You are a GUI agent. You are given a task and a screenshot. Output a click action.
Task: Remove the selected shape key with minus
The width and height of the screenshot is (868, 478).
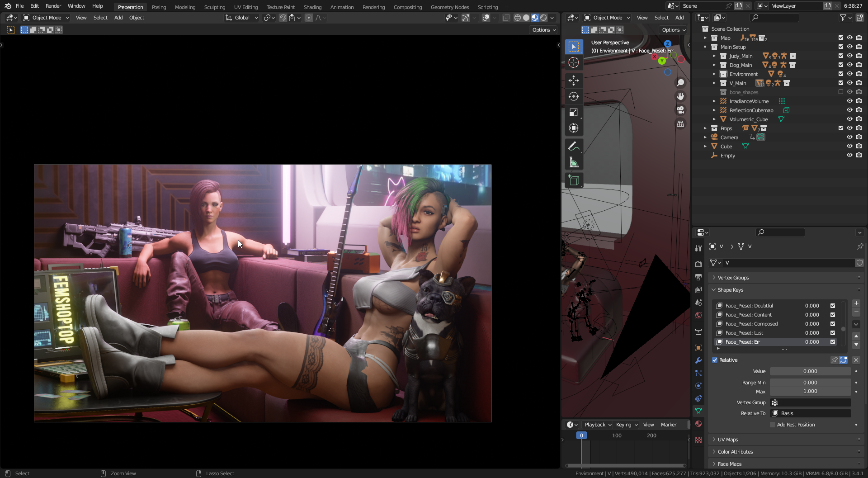tap(856, 312)
